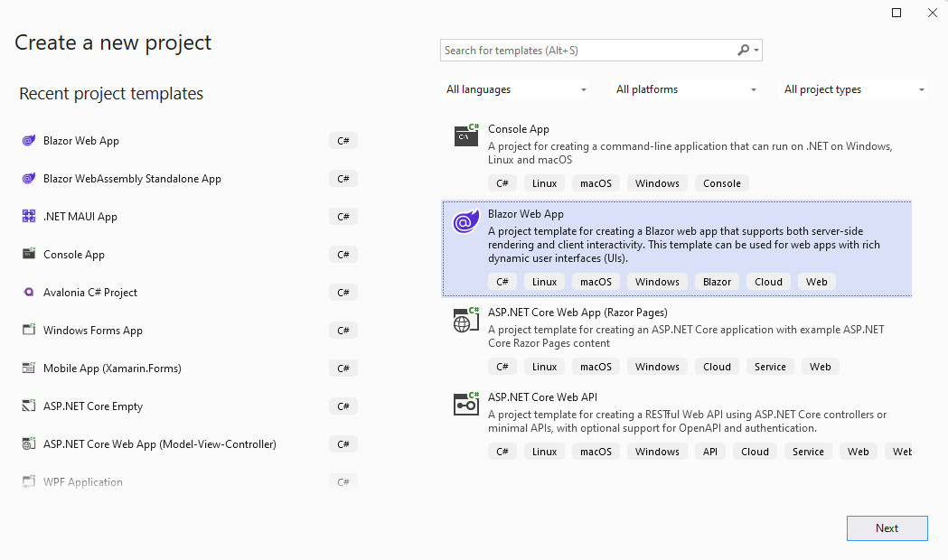The image size is (948, 560).
Task: Click the Console App template icon
Action: pyautogui.click(x=465, y=135)
